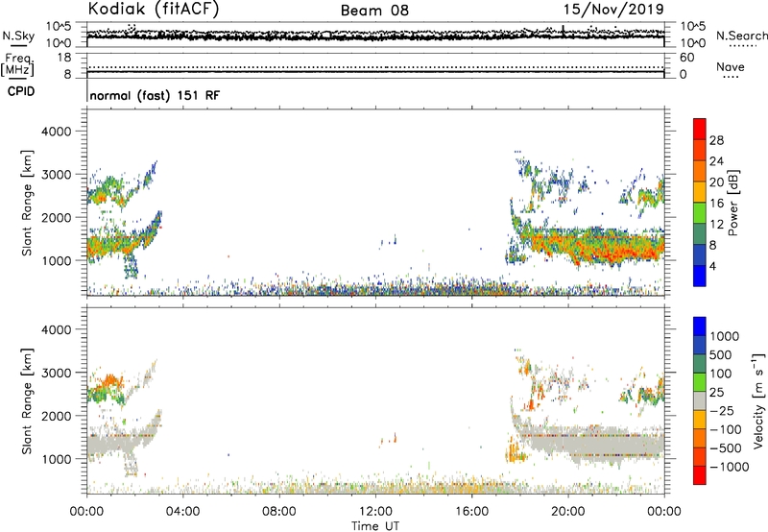Click the '08:00' time axis tick
768x532 pixels.
coord(279,512)
